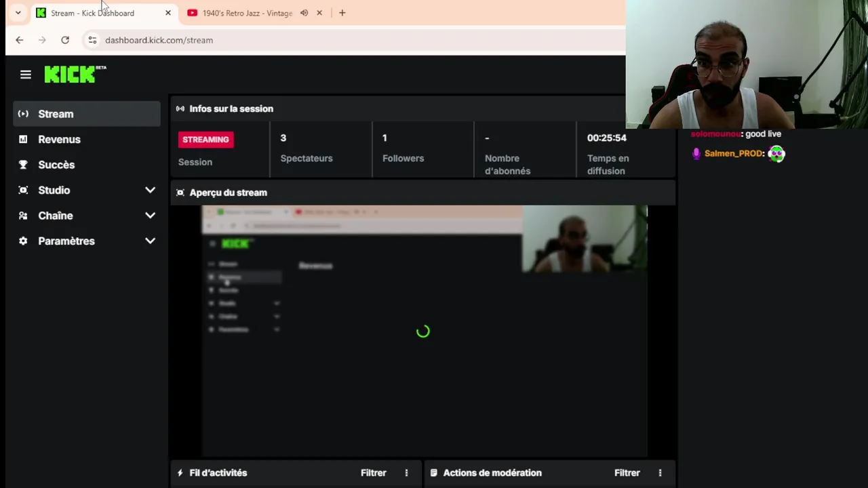Click the Fil d'activités lightning icon
Viewport: 868px width, 488px height.
tap(180, 473)
